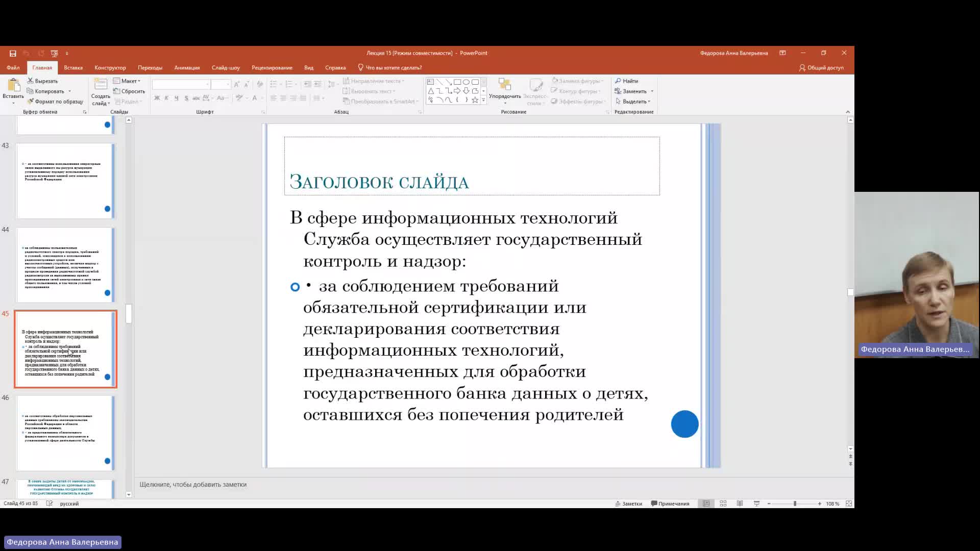Click Копировать to copy the selection
This screenshot has height=551, width=980.
[x=45, y=91]
